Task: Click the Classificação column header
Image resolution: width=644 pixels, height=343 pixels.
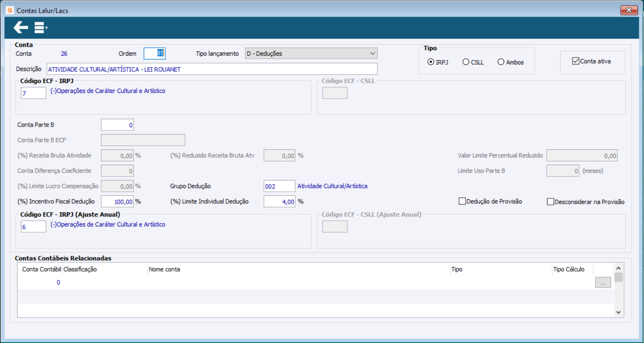Action: (80, 269)
